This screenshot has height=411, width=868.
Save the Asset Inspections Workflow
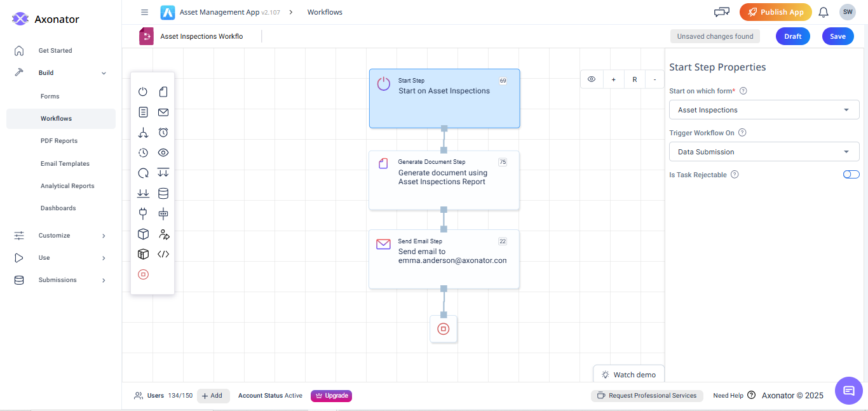pyautogui.click(x=837, y=36)
